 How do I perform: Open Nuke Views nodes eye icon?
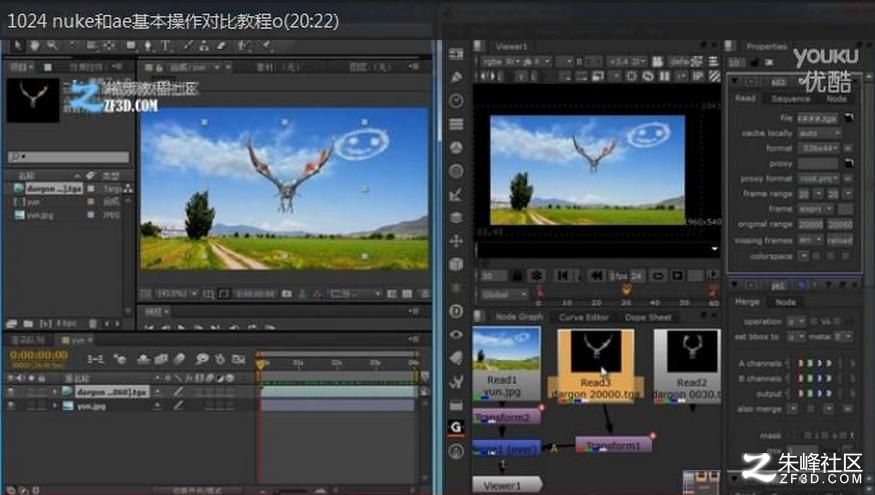click(x=456, y=334)
